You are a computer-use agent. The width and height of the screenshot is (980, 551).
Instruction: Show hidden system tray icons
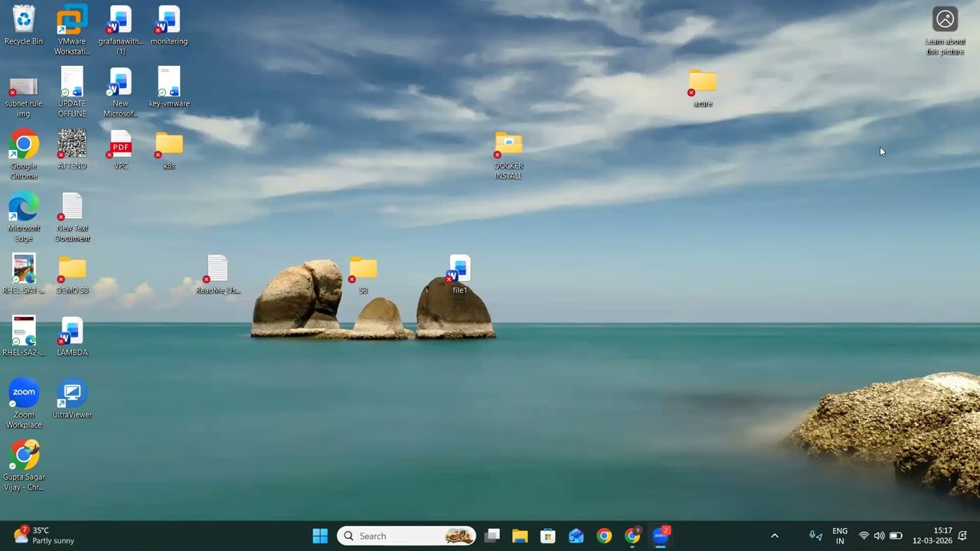pyautogui.click(x=774, y=536)
